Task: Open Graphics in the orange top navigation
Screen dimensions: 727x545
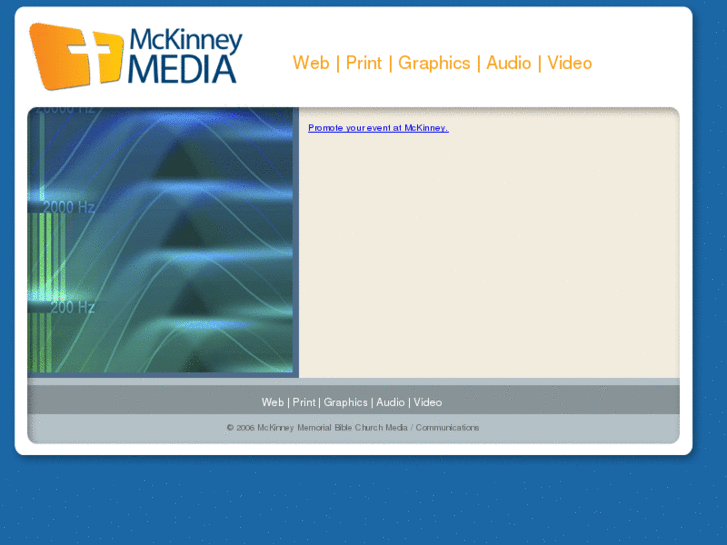Action: (434, 64)
